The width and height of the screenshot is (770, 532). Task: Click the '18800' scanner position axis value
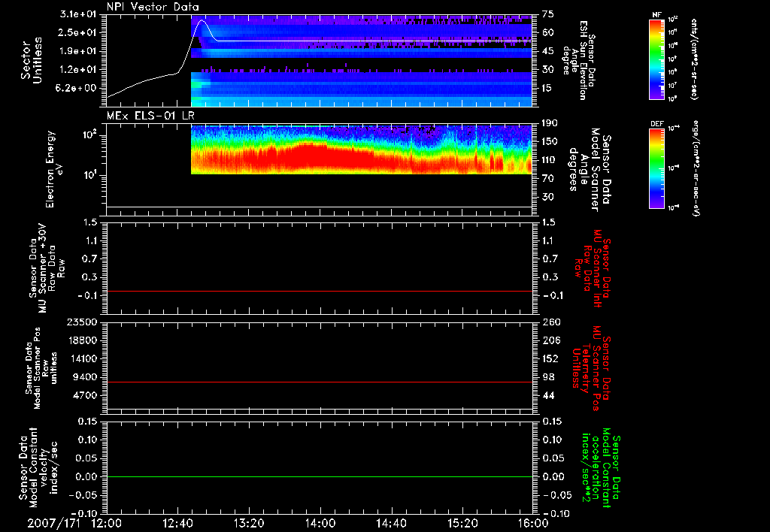click(82, 340)
